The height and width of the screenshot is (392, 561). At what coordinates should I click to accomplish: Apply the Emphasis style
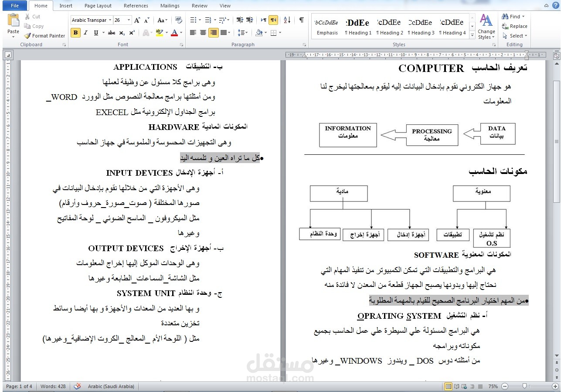pos(327,27)
